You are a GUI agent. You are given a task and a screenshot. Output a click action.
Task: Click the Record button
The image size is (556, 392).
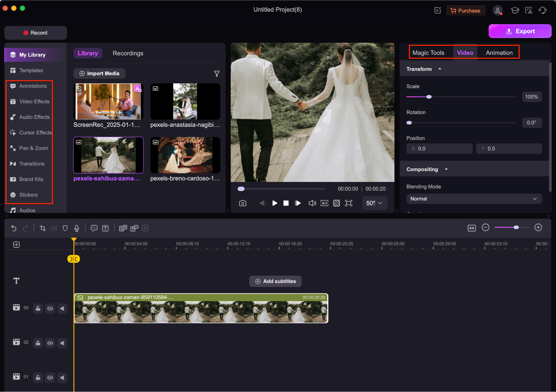36,33
